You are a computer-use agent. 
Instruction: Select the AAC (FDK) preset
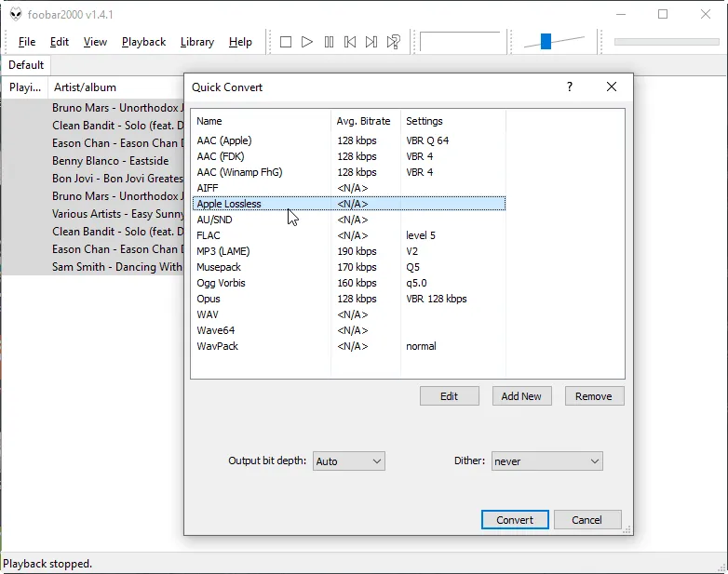coord(349,156)
